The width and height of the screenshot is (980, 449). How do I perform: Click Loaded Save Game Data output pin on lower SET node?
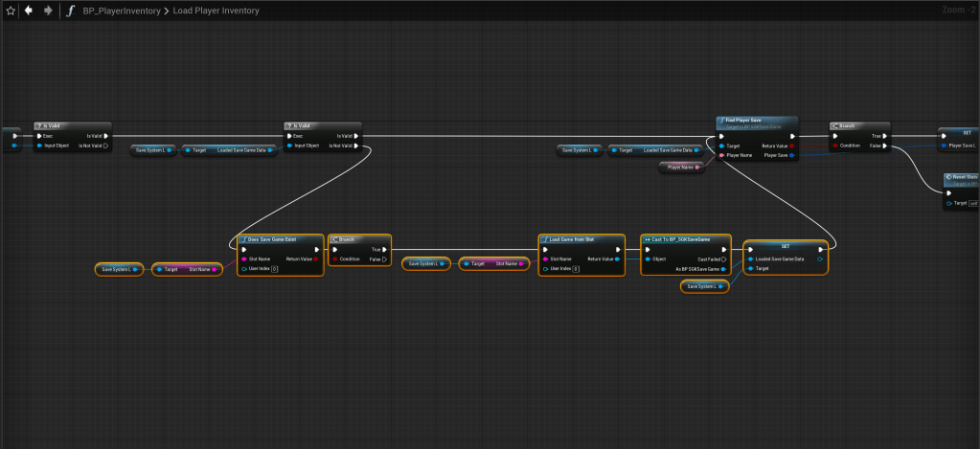[x=820, y=258]
